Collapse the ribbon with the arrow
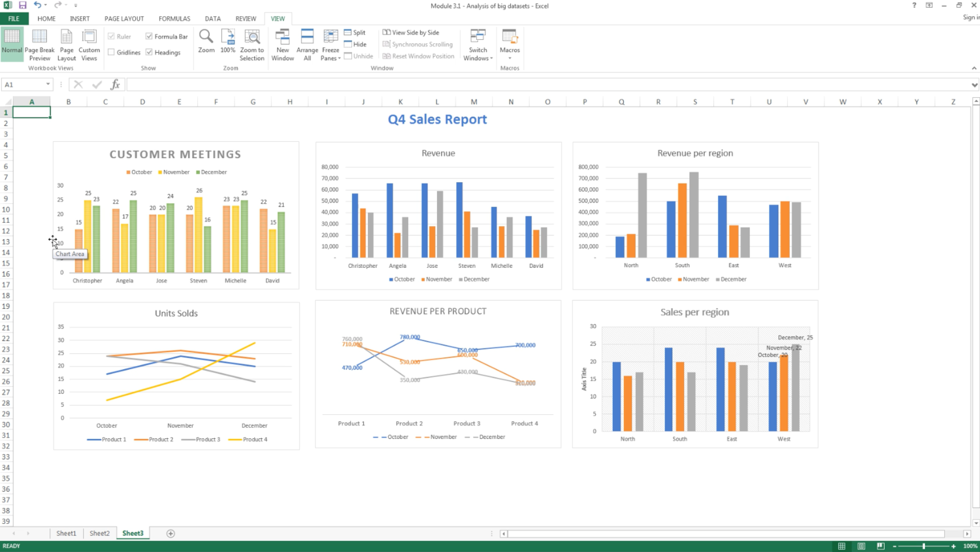Viewport: 980px width, 552px height. coord(974,68)
